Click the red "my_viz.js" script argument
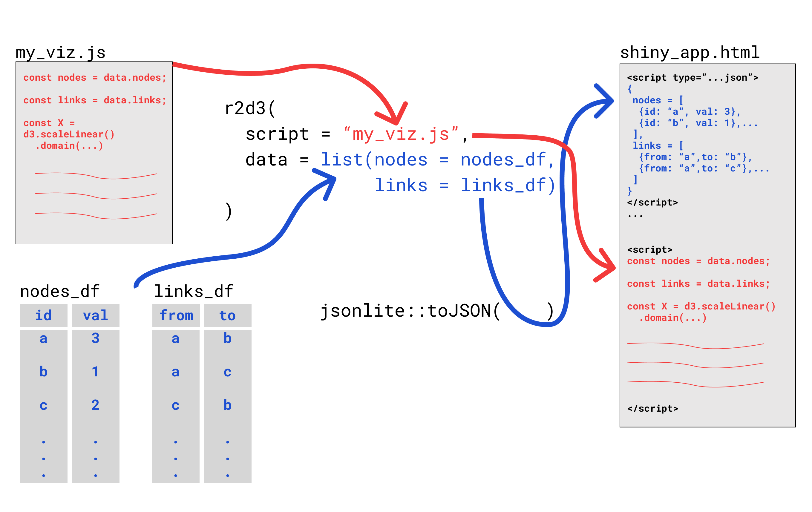This screenshot has height=512, width=812. 401,134
